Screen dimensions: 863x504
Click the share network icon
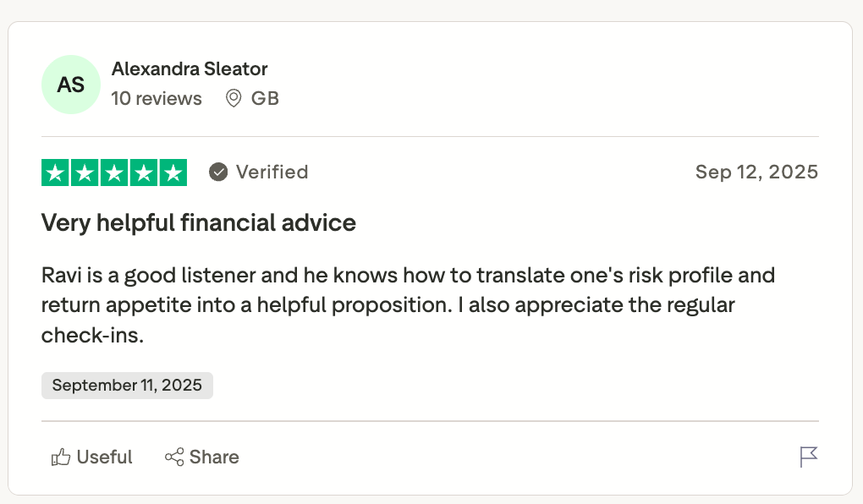[x=174, y=457]
